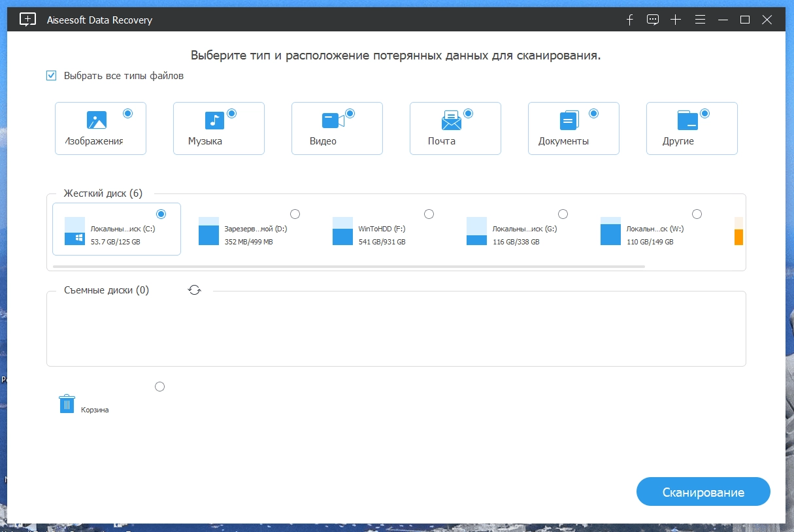
Task: Toggle the Документы type selector
Action: [593, 113]
